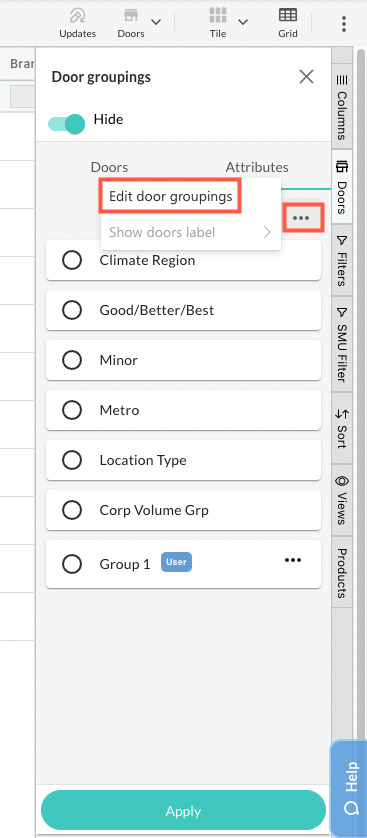Open the Updates toolbar icon
367x838 pixels.
pos(77,15)
